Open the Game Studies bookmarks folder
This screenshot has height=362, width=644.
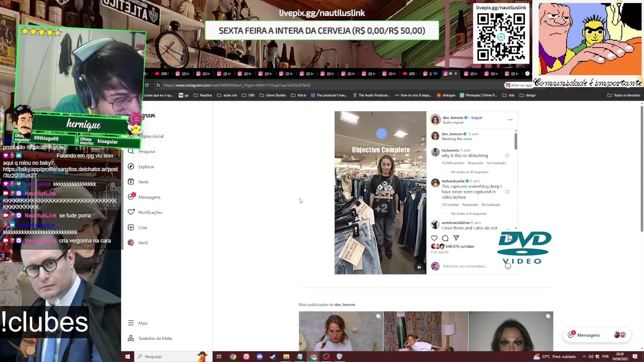coord(273,95)
